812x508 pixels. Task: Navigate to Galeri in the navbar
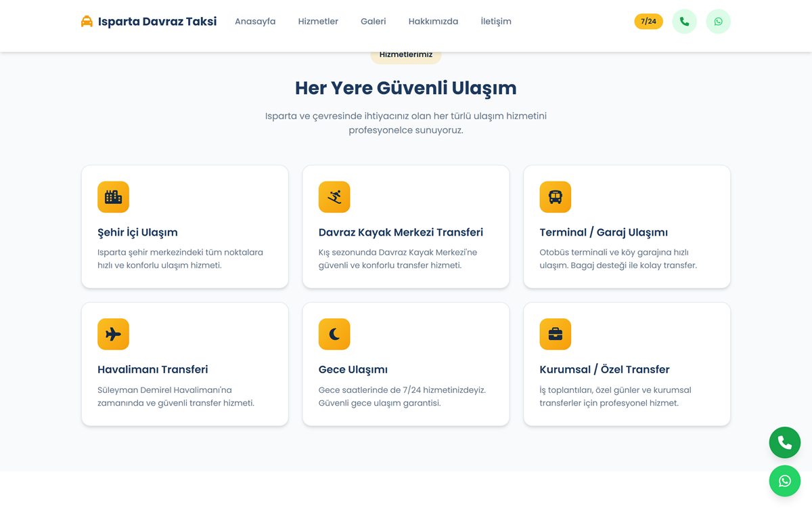click(x=374, y=22)
